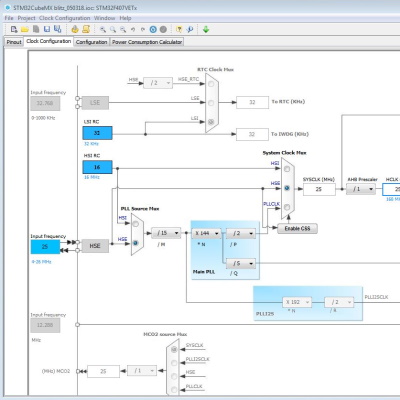The image size is (400, 400).
Task: Switch to the Configuration tab
Action: 91,42
